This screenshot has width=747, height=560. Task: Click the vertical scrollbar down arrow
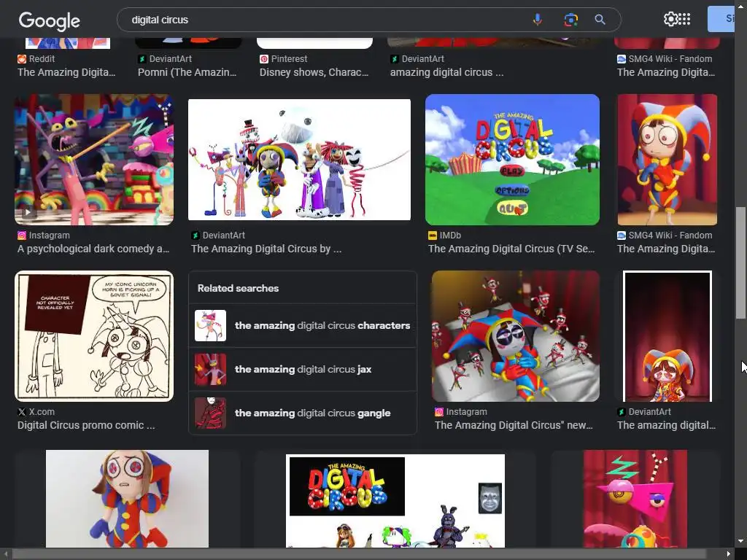pos(740,542)
